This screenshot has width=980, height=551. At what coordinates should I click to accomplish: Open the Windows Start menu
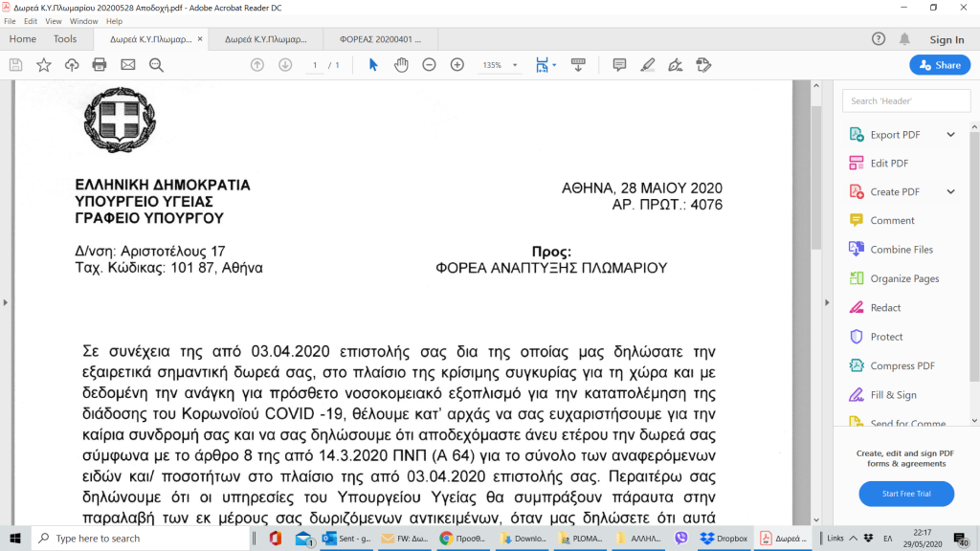(15, 539)
